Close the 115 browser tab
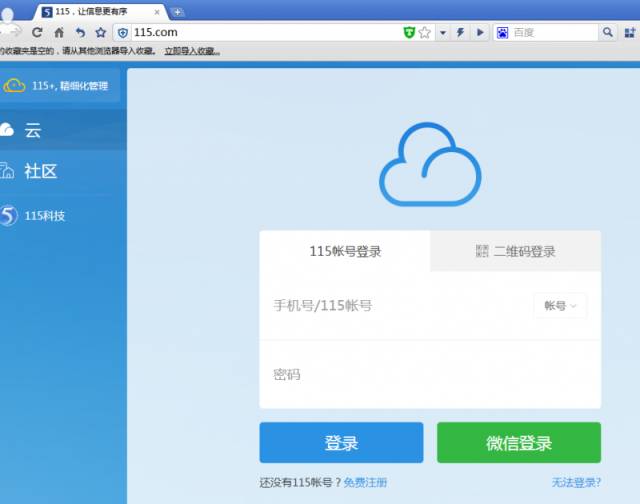The width and height of the screenshot is (640, 504). [157, 12]
